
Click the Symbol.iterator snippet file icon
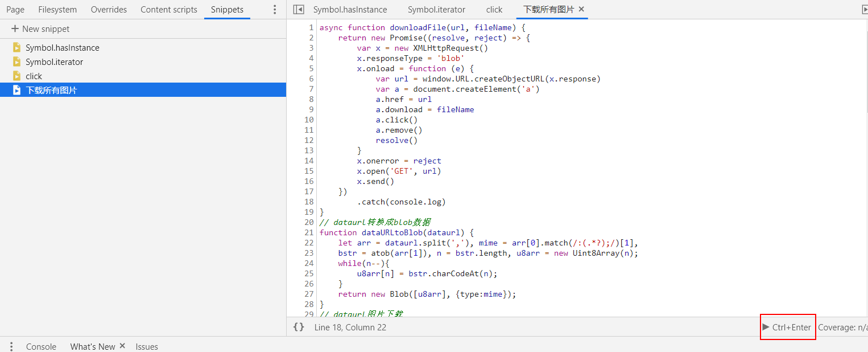pos(16,62)
